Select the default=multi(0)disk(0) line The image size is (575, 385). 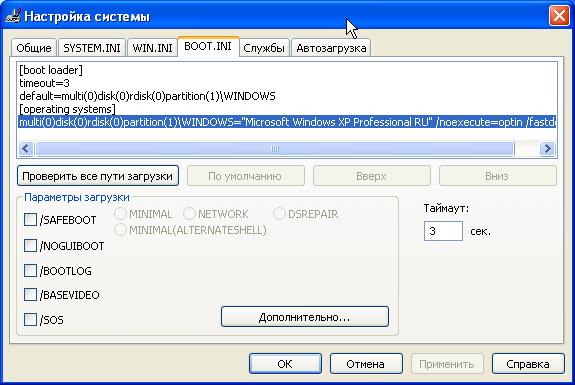147,96
